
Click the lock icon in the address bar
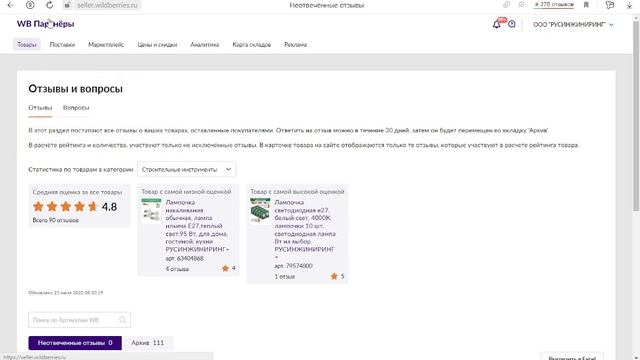tap(67, 5)
